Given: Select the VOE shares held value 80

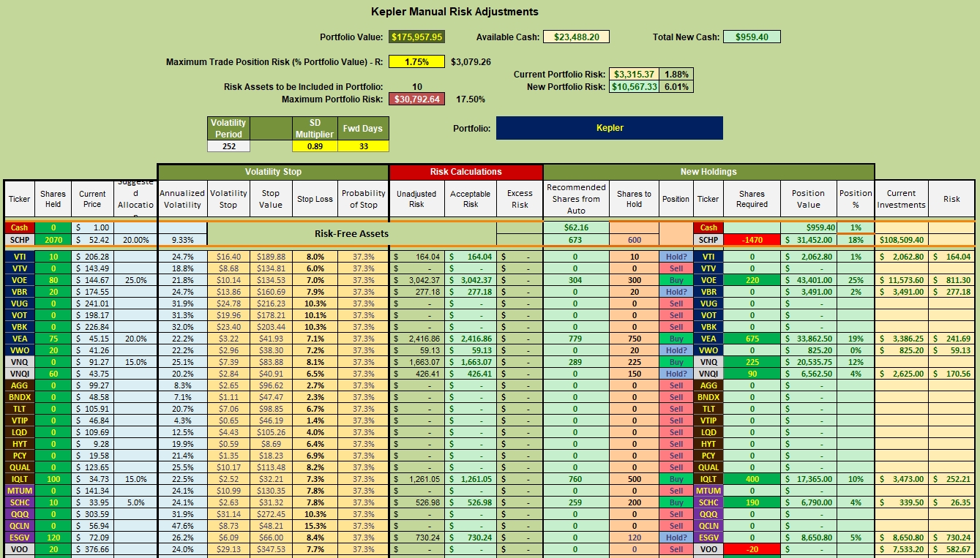Looking at the screenshot, I should [x=53, y=280].
